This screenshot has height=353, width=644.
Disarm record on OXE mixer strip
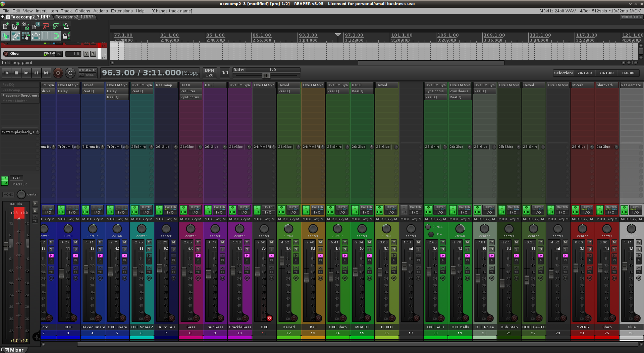click(269, 318)
